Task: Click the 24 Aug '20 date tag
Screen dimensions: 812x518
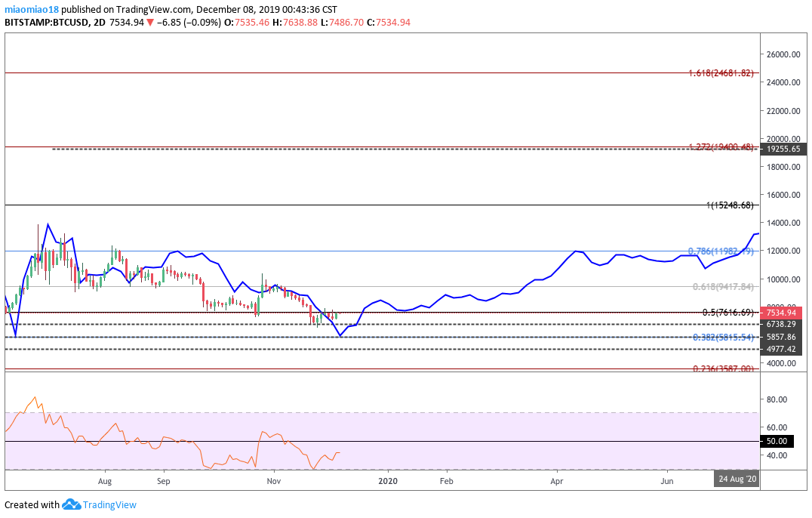Action: (737, 479)
